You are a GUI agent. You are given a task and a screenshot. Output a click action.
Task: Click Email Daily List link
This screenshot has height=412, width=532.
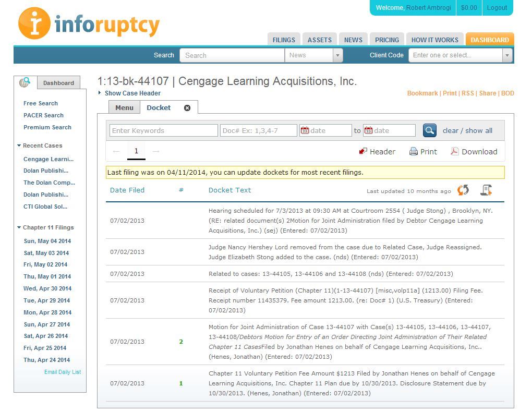point(63,372)
